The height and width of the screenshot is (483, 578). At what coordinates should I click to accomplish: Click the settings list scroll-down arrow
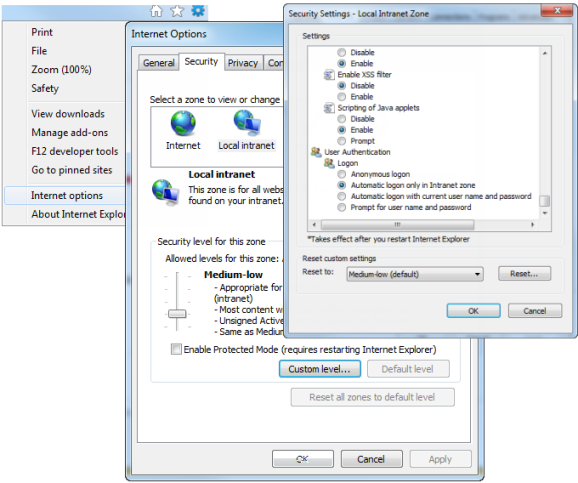click(545, 213)
